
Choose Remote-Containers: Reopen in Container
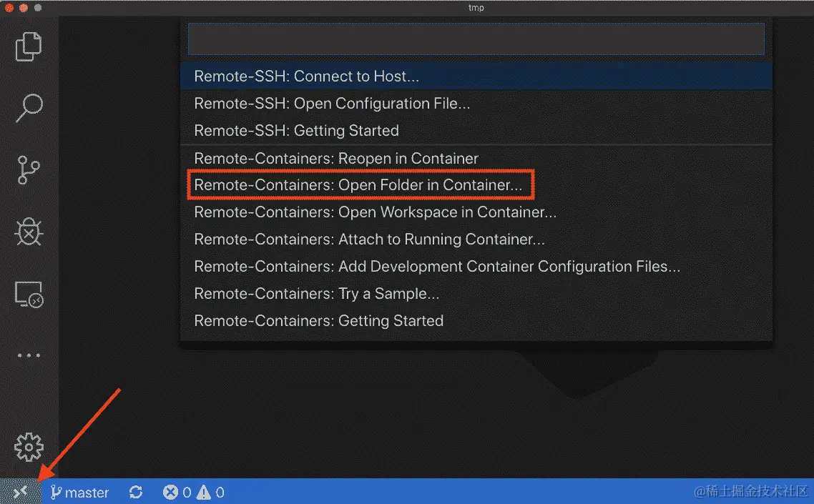pyautogui.click(x=476, y=158)
